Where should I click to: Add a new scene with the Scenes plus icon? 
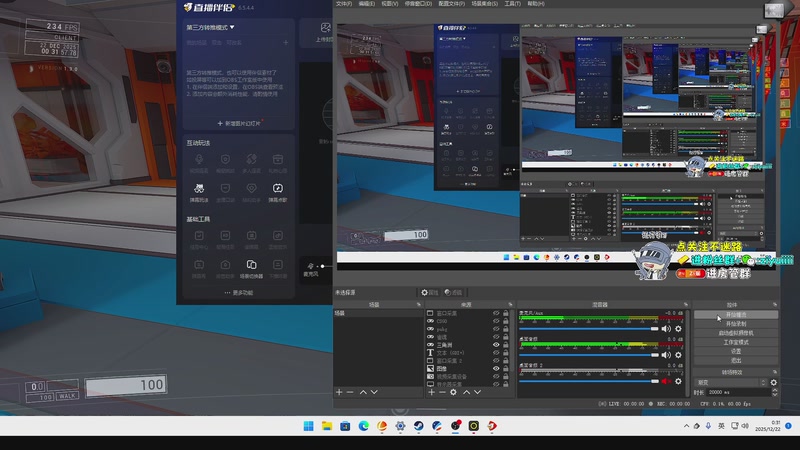coord(339,392)
